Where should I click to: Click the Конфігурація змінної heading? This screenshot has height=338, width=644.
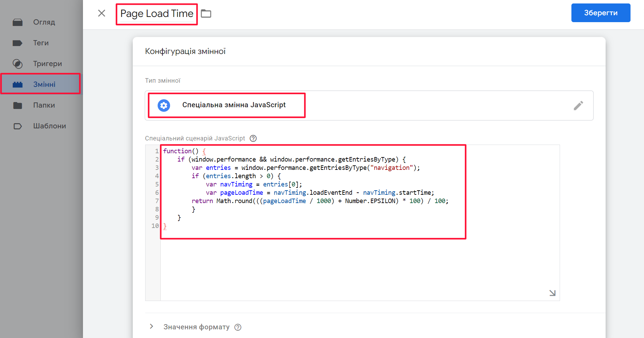click(x=185, y=51)
